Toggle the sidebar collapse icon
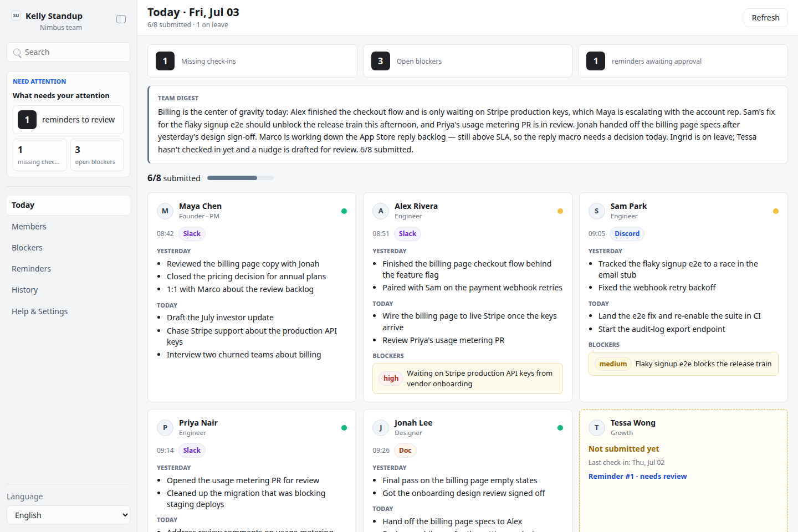798x532 pixels. click(121, 19)
